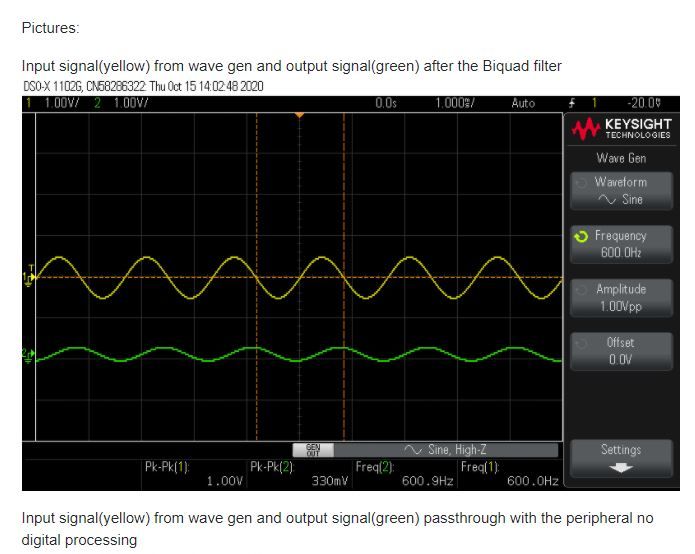Click the rising edge trigger slope icon
This screenshot has width=695, height=554.
pyautogui.click(x=572, y=103)
